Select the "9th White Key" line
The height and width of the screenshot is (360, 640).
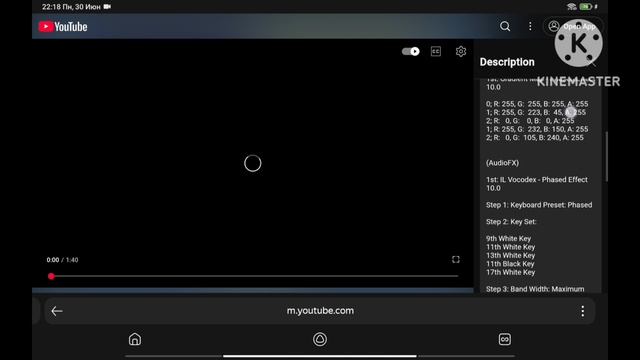click(509, 238)
